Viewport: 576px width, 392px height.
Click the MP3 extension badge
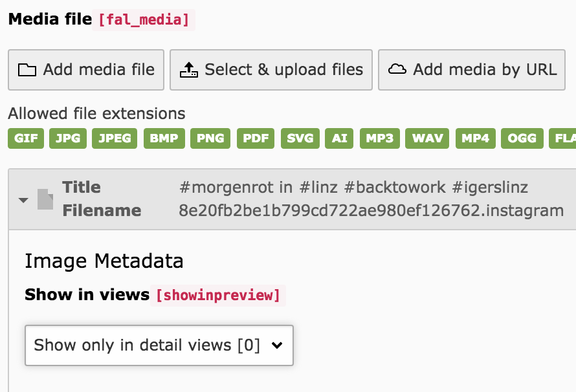[x=379, y=138]
